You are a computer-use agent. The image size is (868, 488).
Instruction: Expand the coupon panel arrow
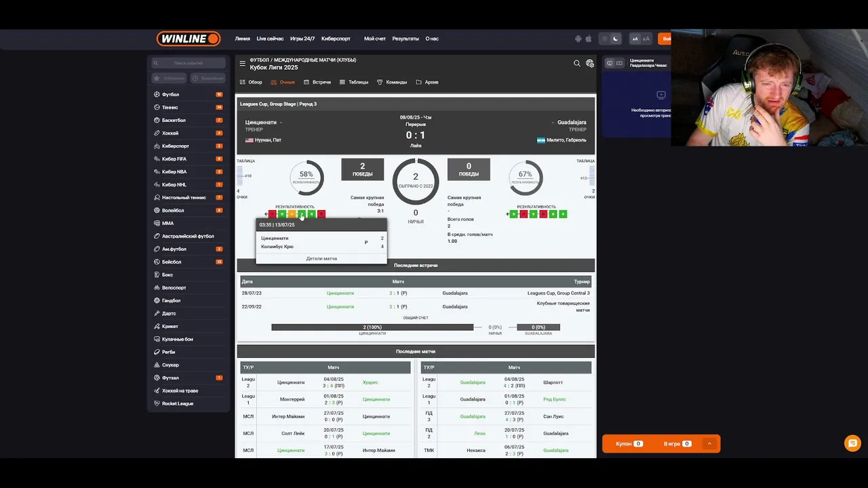click(x=709, y=443)
